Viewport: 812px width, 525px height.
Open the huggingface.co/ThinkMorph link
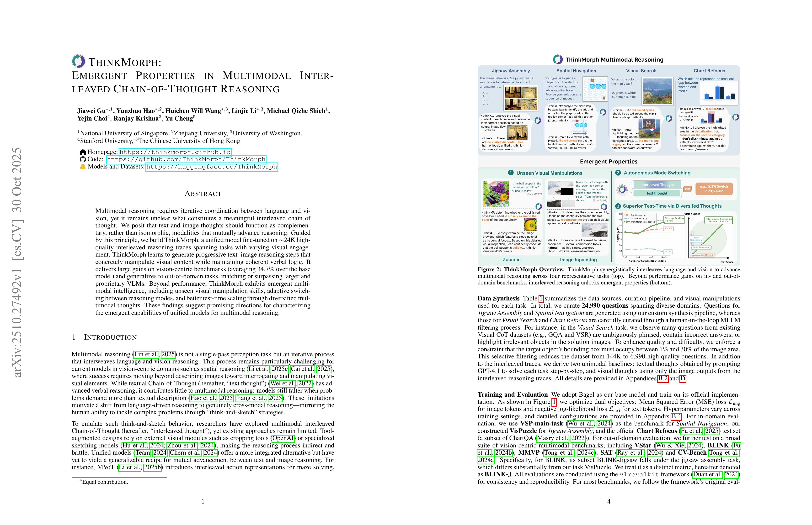click(x=212, y=167)
